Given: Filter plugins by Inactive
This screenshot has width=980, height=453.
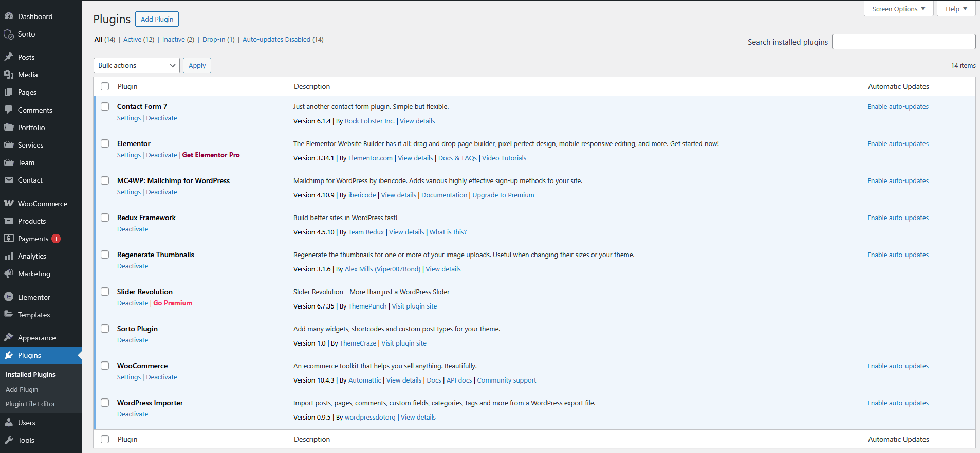Looking at the screenshot, I should click(x=173, y=40).
